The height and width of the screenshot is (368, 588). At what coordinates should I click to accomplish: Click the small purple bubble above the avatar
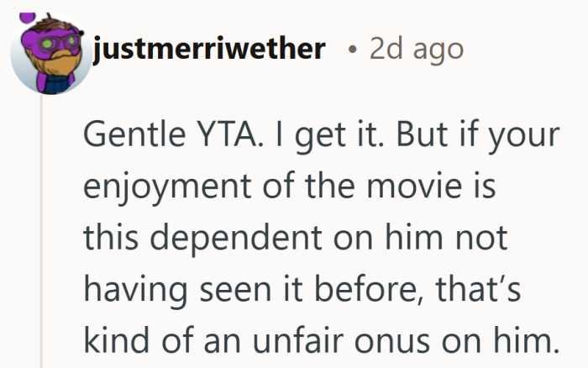28,17
